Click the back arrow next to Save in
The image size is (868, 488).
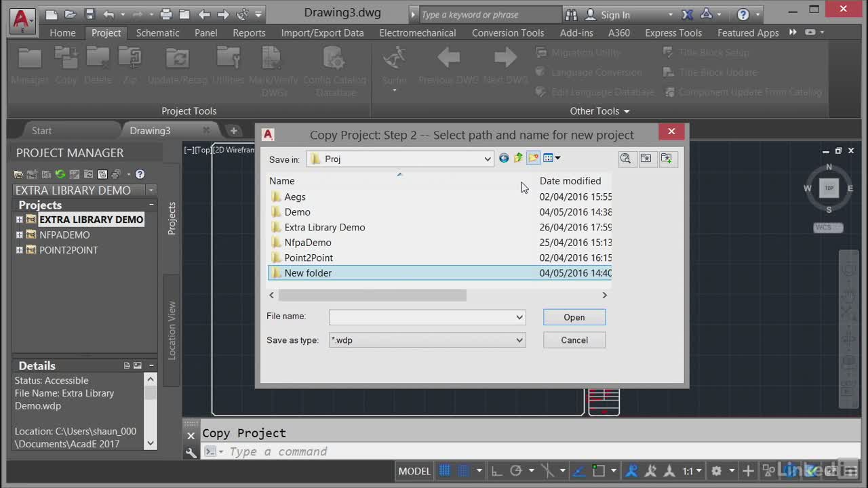click(504, 159)
